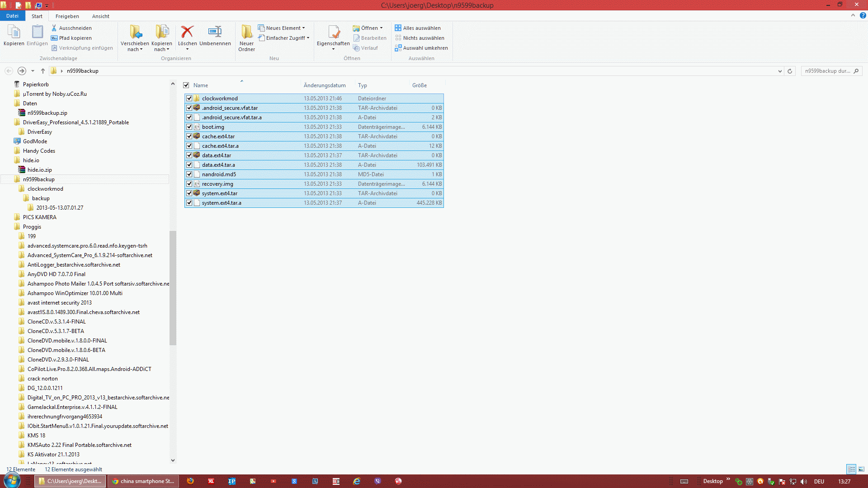Viewport: 868px width, 488px height.
Task: Switch to china smartphone Chrome taskbar window
Action: (x=143, y=481)
